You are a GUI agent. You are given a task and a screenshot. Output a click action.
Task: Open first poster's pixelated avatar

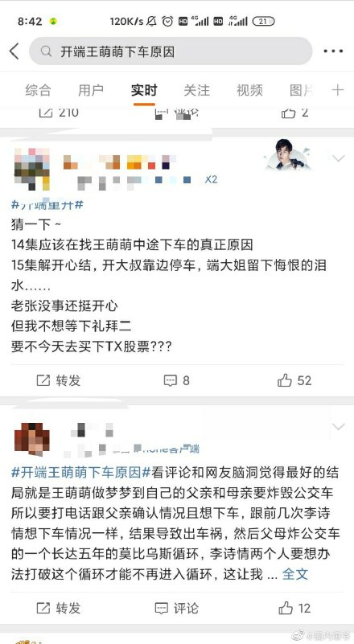[x=31, y=169]
